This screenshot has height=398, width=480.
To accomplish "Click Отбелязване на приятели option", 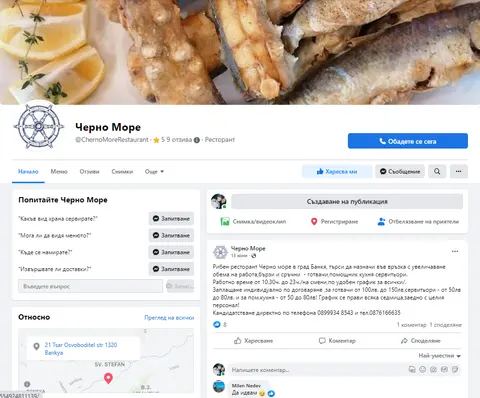I will tap(418, 222).
